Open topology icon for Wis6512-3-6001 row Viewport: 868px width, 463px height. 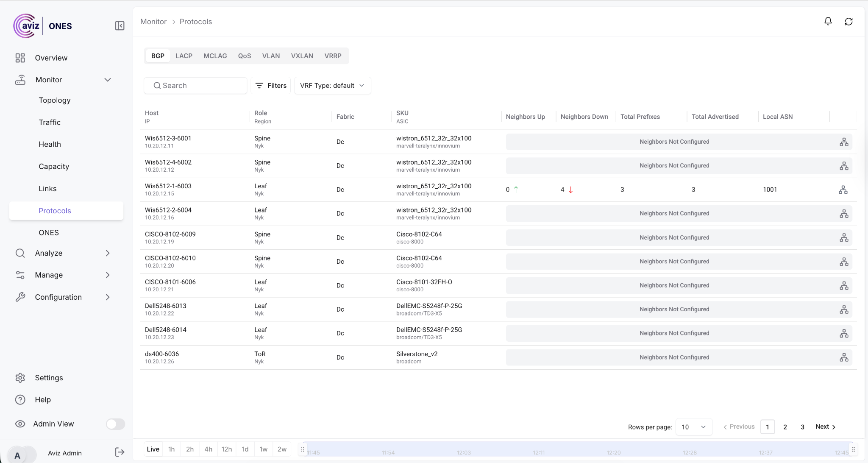(x=844, y=142)
